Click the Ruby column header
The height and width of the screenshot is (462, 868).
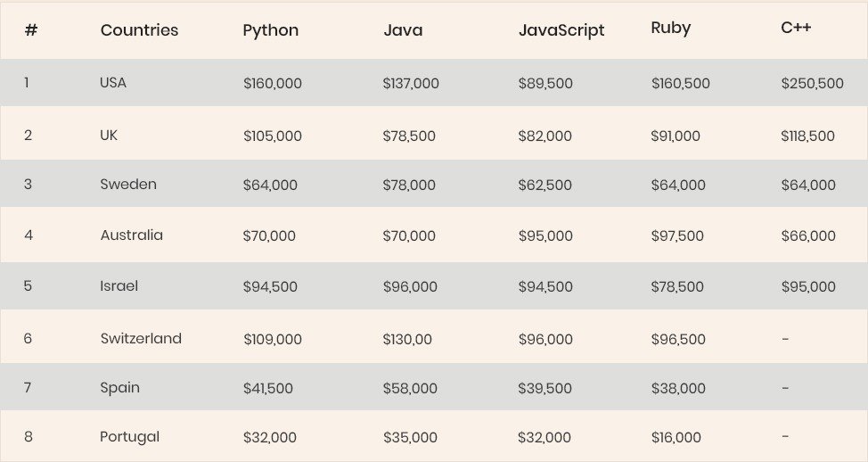[671, 28]
